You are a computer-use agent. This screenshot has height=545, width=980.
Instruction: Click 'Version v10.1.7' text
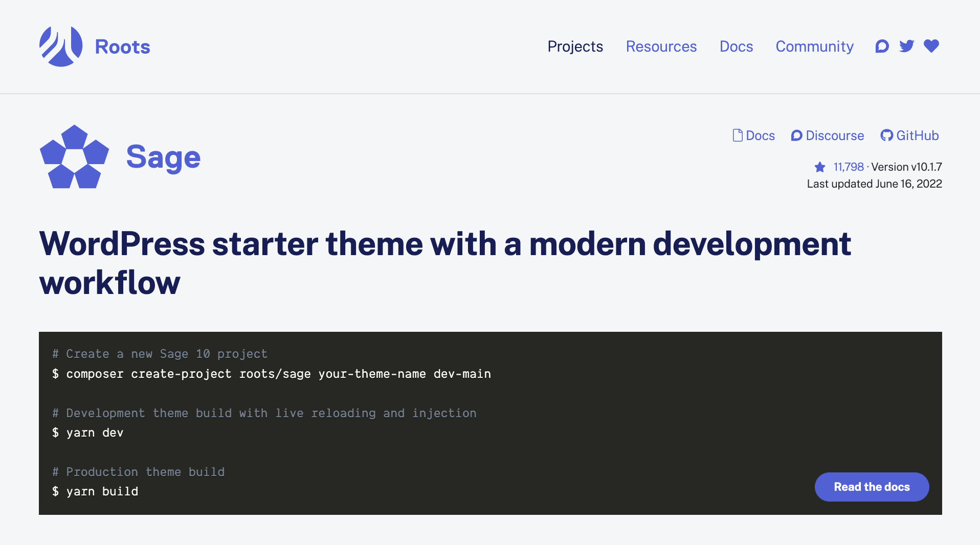coord(906,167)
